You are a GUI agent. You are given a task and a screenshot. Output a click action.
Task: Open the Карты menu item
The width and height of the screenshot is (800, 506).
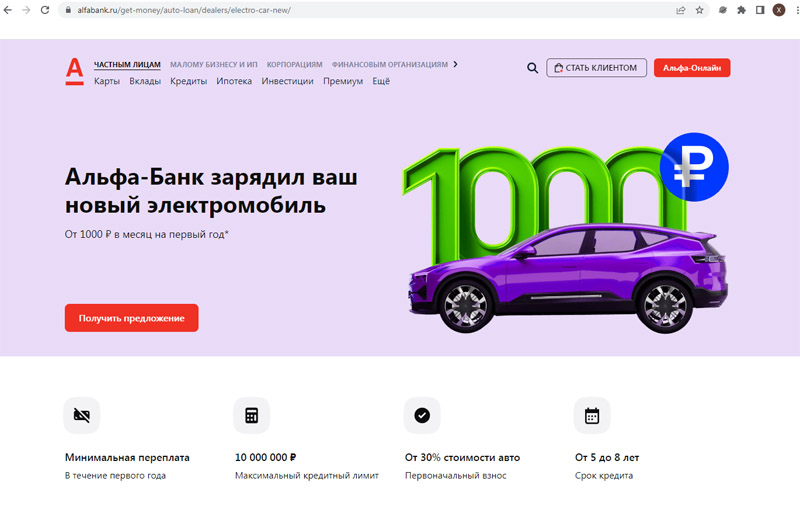point(107,81)
